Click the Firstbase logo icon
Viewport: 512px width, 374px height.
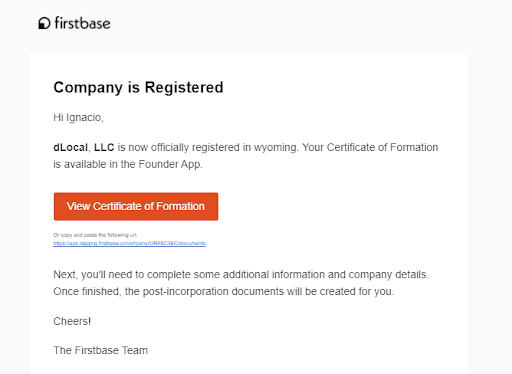click(x=44, y=23)
